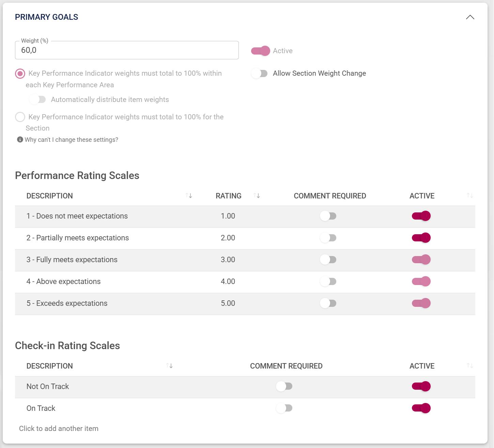Viewport: 494px width, 448px height.
Task: Sort Check-in Rating Scales by Description
Action: pos(169,365)
